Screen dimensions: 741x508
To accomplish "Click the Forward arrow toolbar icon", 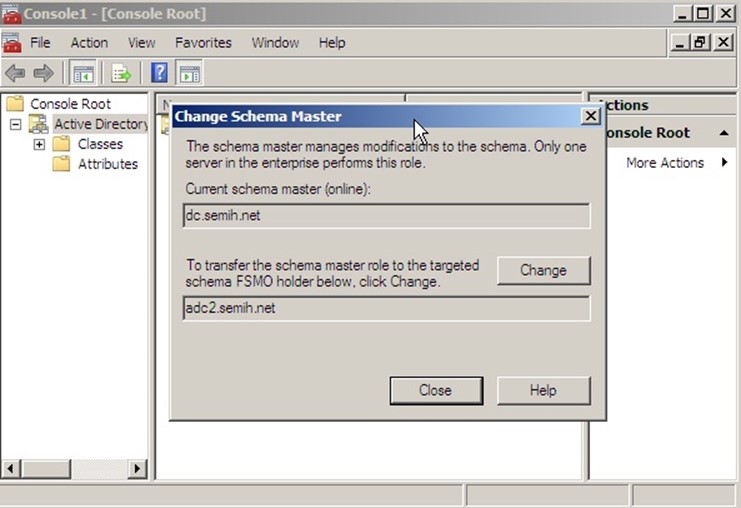I will point(43,73).
